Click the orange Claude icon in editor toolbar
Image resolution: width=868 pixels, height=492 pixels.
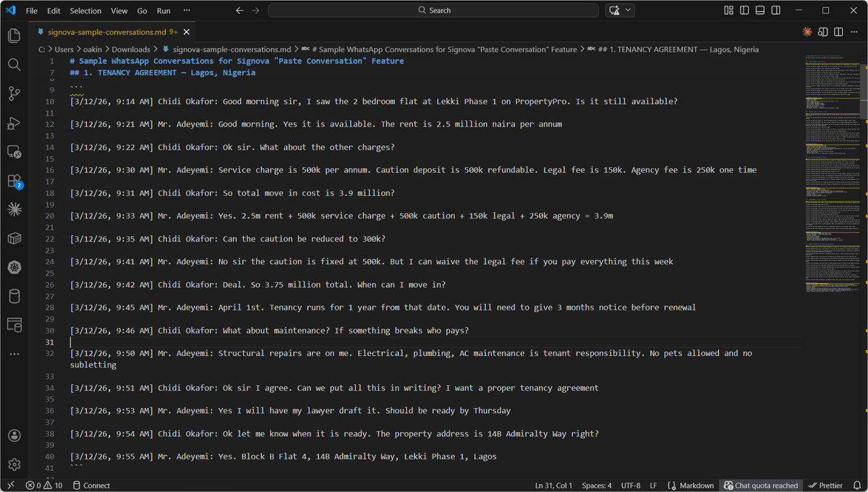point(807,32)
